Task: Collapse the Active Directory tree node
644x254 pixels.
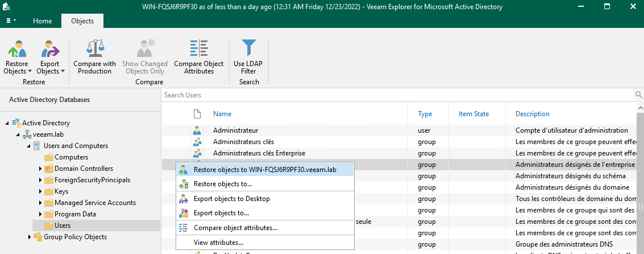Action: 7,123
